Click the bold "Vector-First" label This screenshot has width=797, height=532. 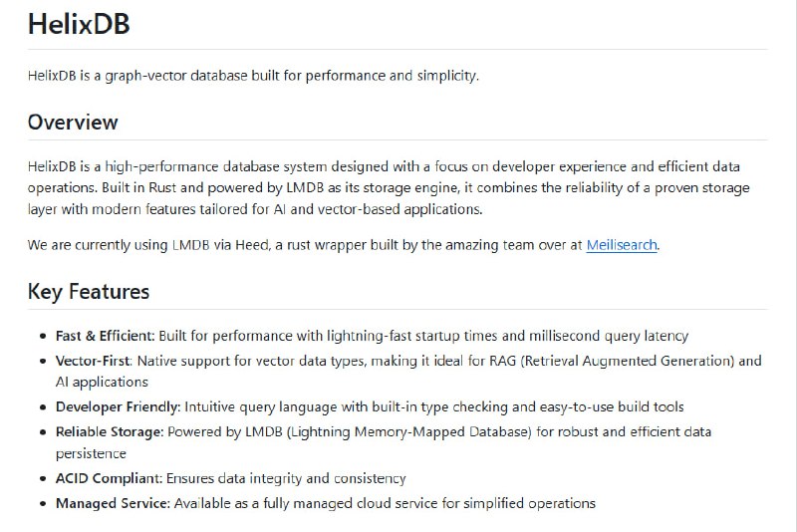94,361
